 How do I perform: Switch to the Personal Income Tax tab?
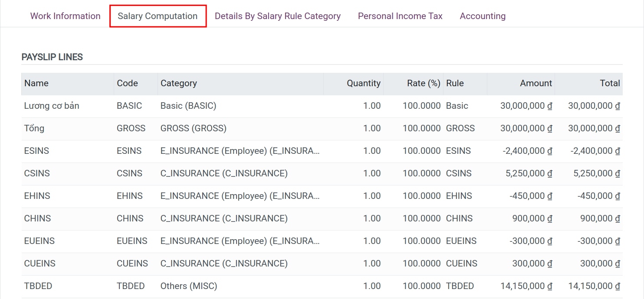click(400, 16)
